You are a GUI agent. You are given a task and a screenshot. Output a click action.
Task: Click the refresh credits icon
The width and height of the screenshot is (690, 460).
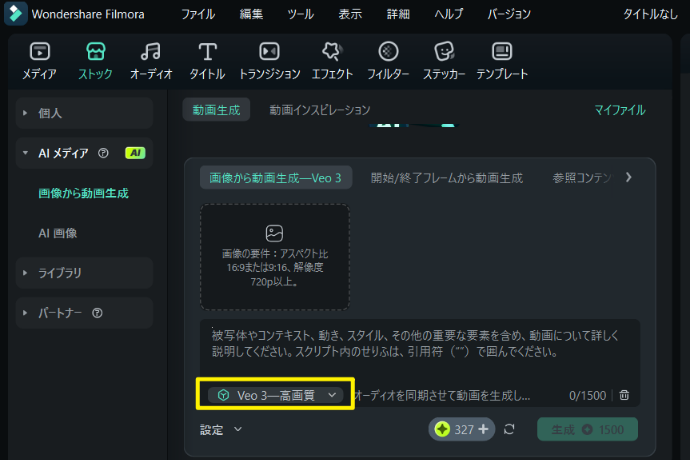pyautogui.click(x=509, y=429)
